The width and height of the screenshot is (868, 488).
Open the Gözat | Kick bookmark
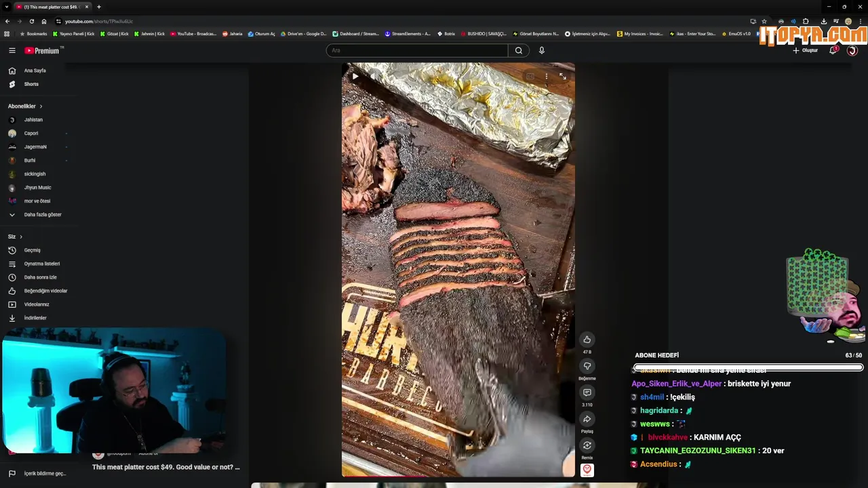pos(114,34)
